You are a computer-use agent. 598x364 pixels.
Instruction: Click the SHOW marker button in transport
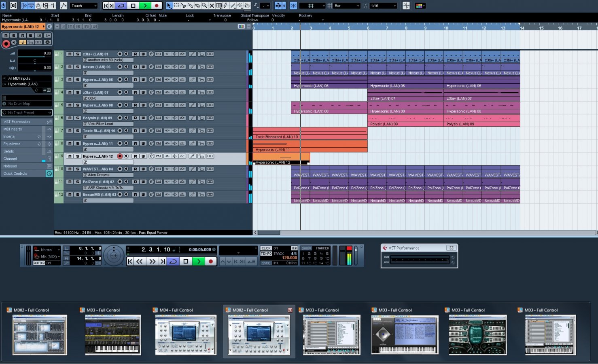tap(306, 248)
